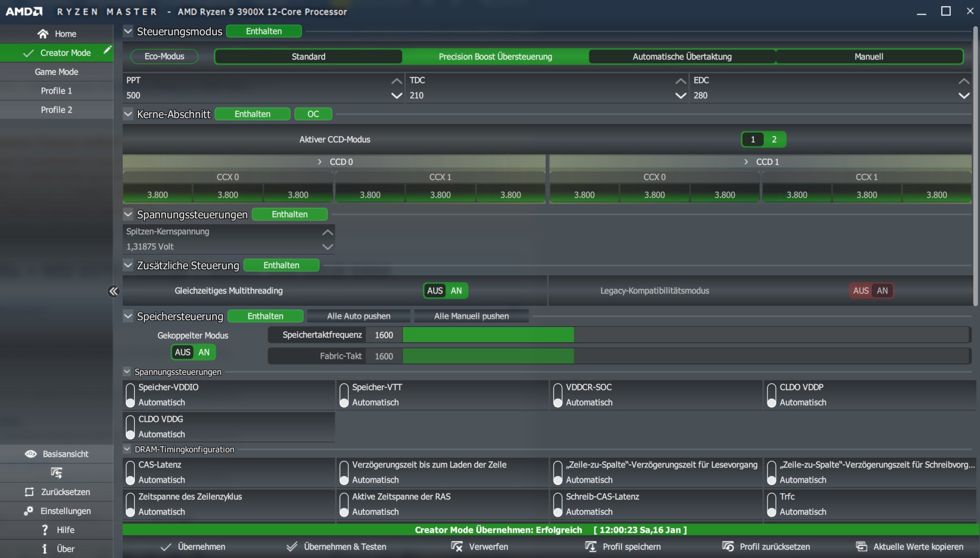Click the Verwerfen discard icon

(457, 546)
